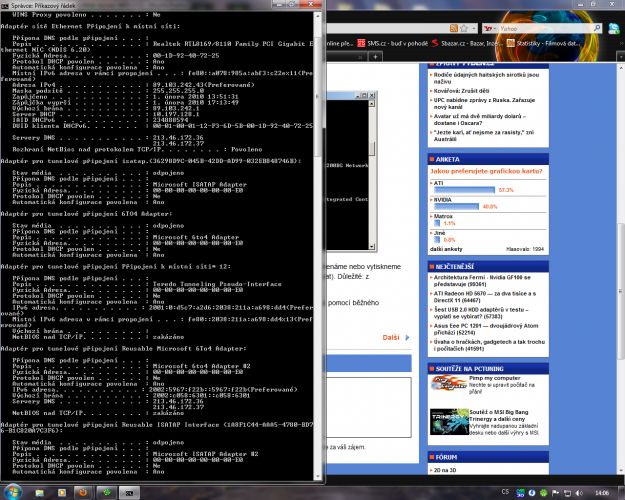Click the green app icon on taskbar
The height and width of the screenshot is (500, 625).
tap(106, 493)
